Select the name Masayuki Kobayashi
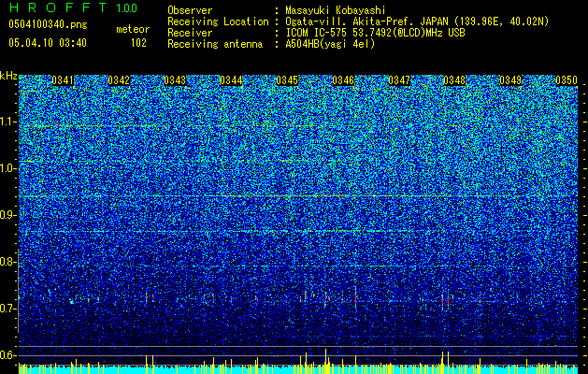 [x=335, y=10]
